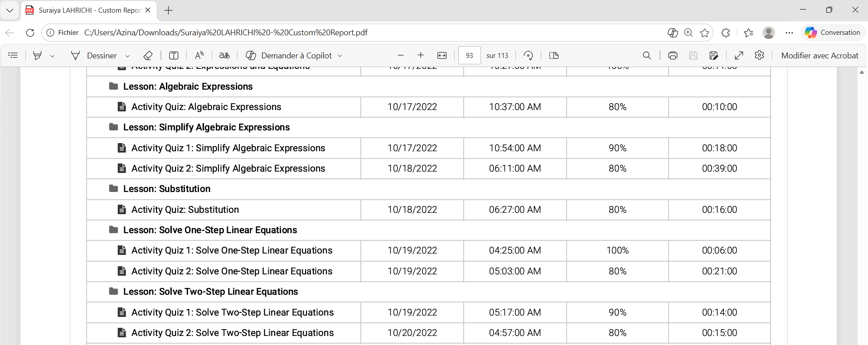
Task: Select the highlighter tool
Action: point(38,55)
